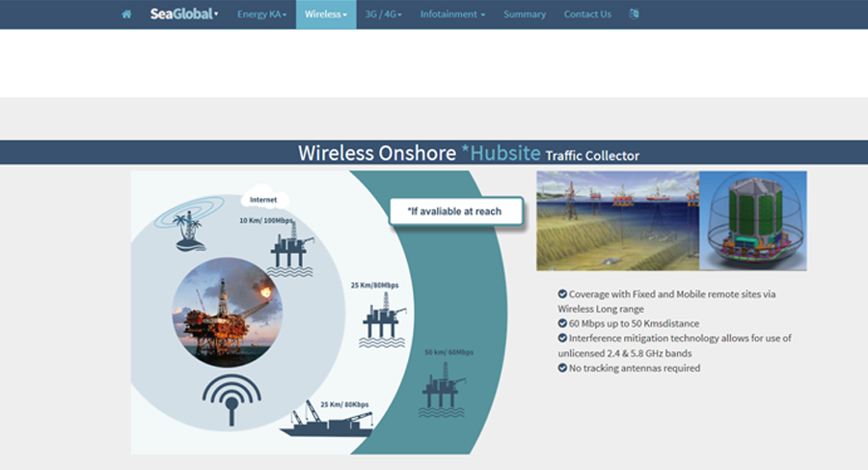Image resolution: width=868 pixels, height=470 pixels.
Task: Click the ship icon labeled 25 Km/80Kbps
Action: tap(328, 422)
